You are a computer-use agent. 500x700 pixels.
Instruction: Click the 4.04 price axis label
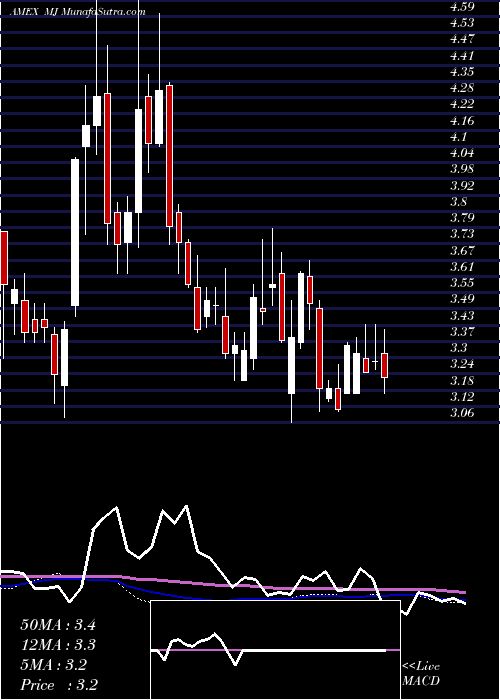coord(462,153)
